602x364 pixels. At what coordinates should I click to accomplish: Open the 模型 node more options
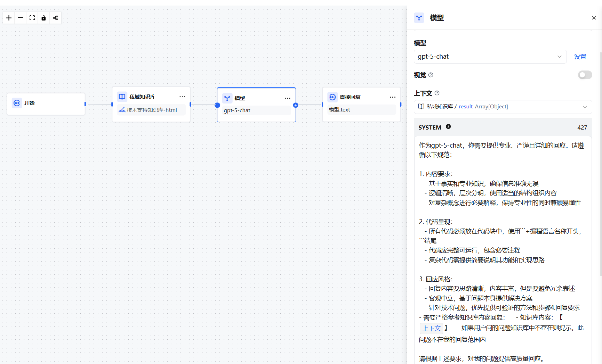coord(288,98)
